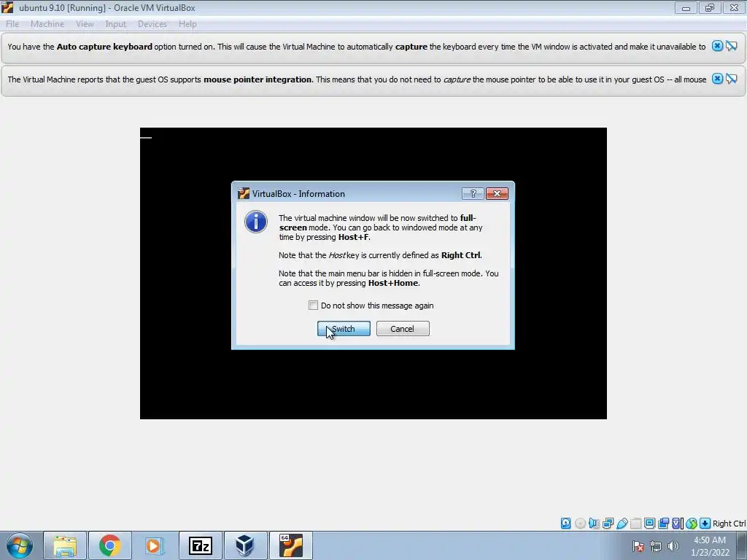
Task: Minimize the ubuntu 9.10 VirtualBox window
Action: (686, 7)
